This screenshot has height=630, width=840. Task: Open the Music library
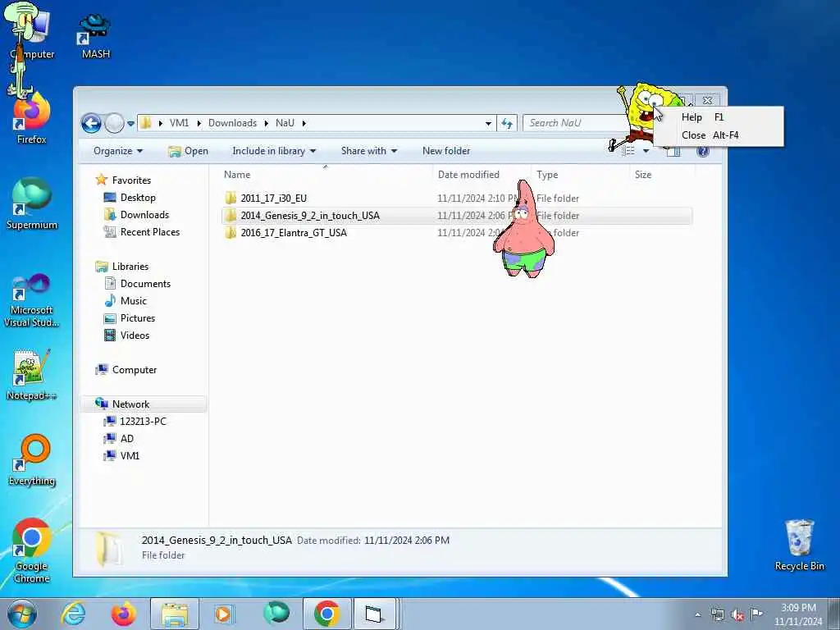pyautogui.click(x=134, y=300)
